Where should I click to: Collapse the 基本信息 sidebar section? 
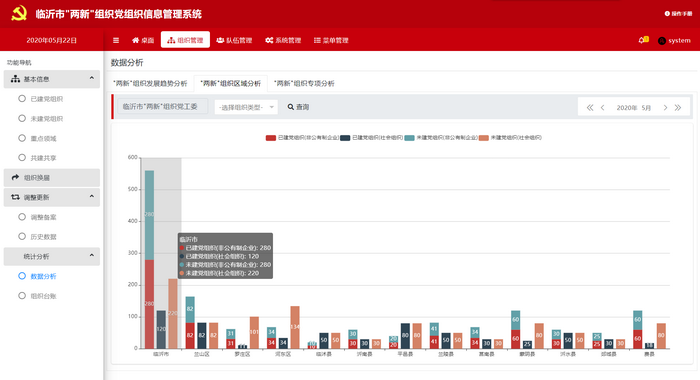point(52,79)
